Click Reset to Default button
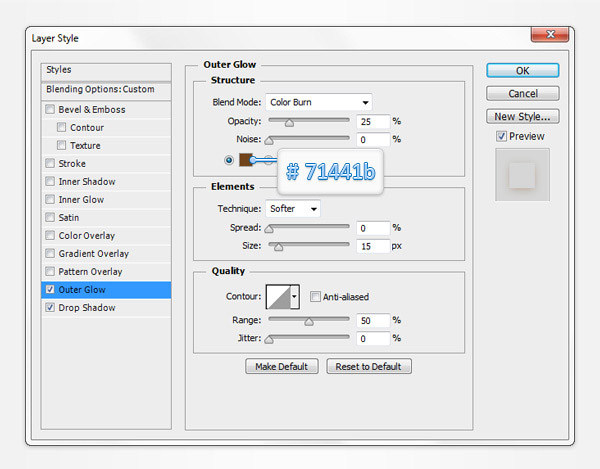The height and width of the screenshot is (469, 600). (x=369, y=366)
